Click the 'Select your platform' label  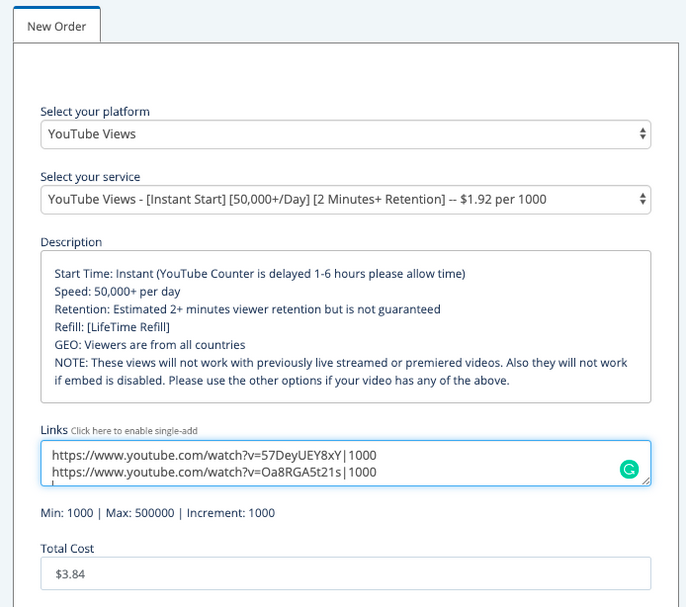click(95, 112)
